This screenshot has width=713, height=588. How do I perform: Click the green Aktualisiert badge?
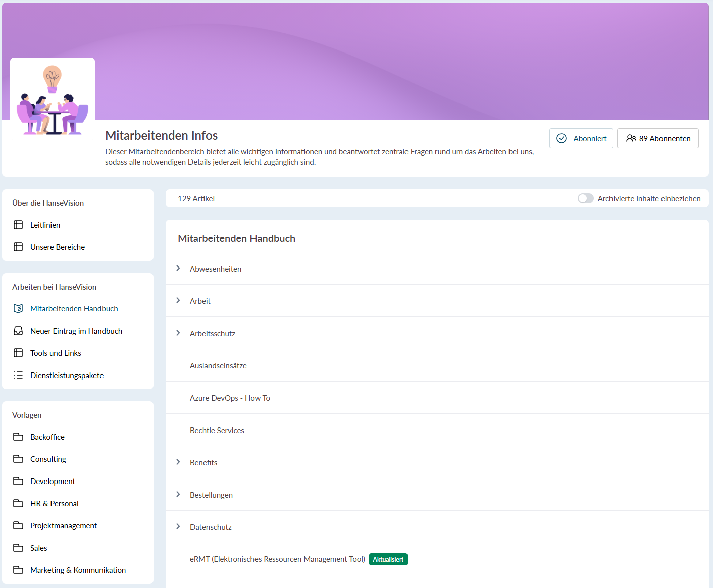[388, 559]
